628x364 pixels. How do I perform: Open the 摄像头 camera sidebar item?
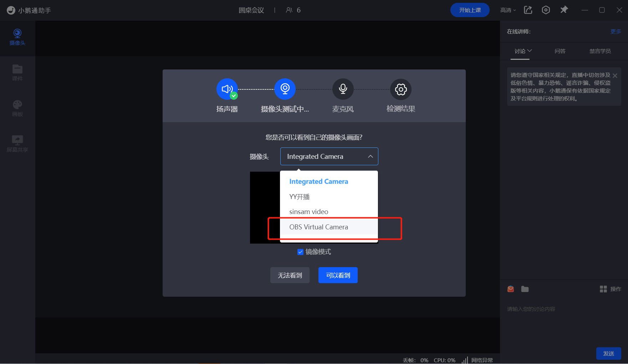point(17,37)
